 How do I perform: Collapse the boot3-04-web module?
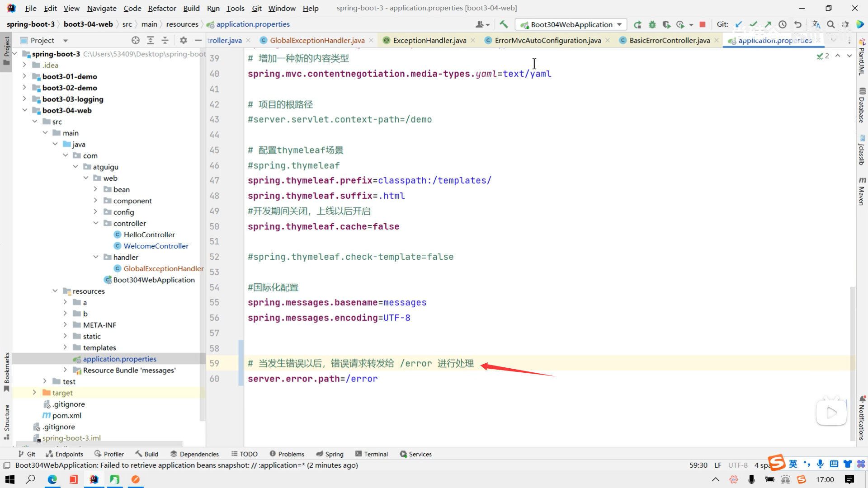25,110
